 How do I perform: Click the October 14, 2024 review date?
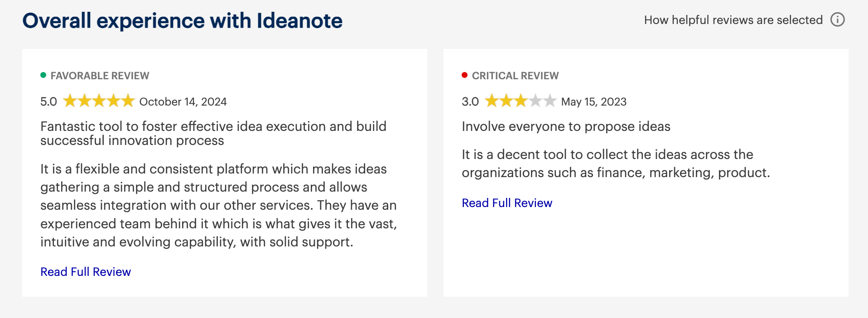tap(183, 101)
